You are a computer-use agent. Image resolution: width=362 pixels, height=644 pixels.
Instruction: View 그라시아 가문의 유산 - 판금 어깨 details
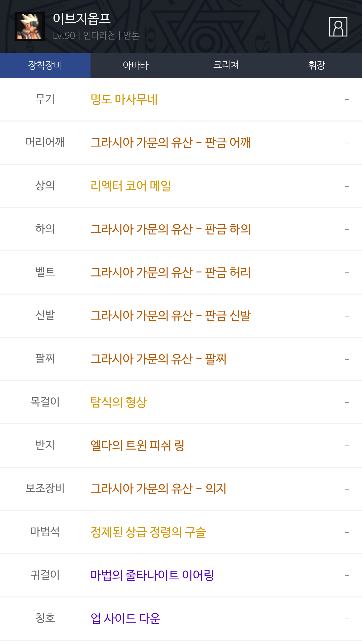click(x=170, y=143)
